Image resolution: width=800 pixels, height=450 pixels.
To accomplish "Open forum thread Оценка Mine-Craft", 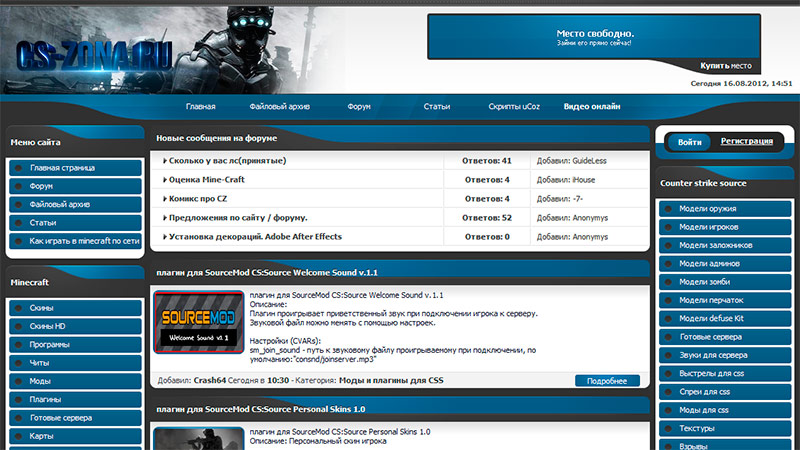I will tap(207, 180).
